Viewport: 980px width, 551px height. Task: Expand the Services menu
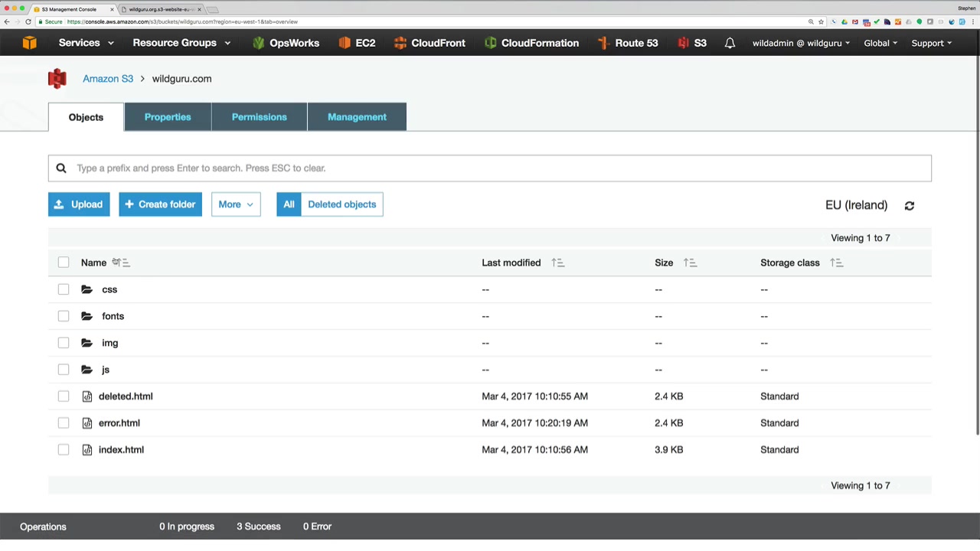pyautogui.click(x=87, y=43)
